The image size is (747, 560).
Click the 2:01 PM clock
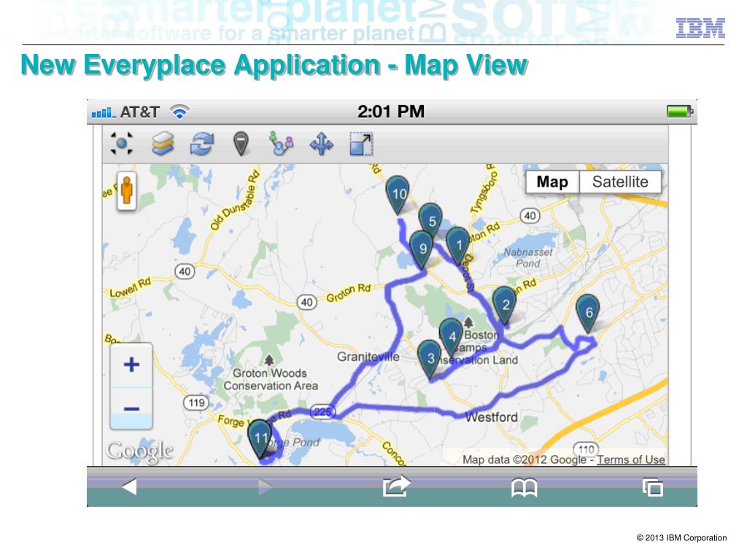click(391, 112)
